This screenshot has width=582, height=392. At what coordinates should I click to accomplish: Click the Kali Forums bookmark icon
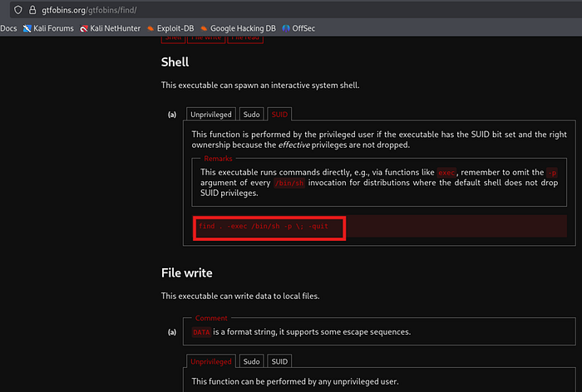27,28
